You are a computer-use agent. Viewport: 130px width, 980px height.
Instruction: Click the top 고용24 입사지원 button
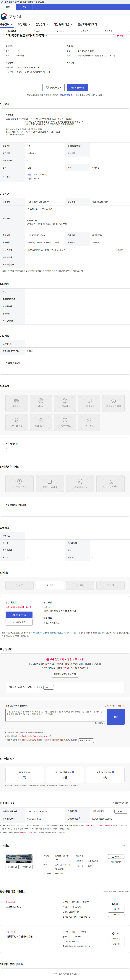click(77, 88)
